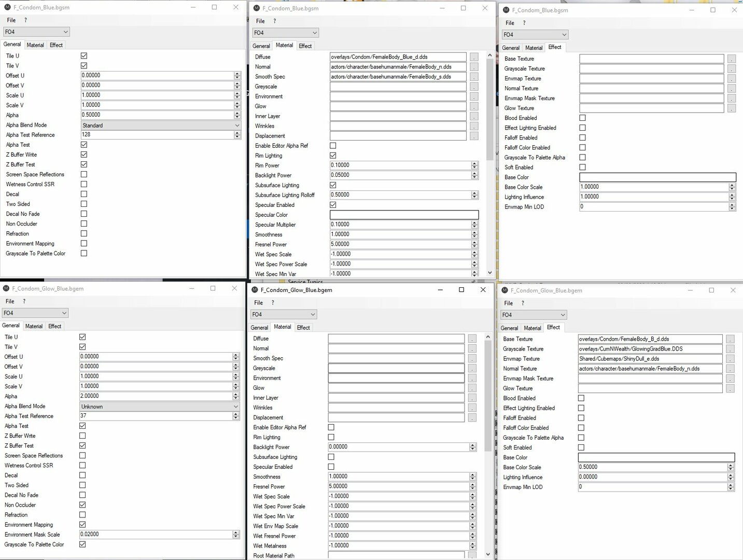The image size is (743, 560).
Task: Open File menu in bgsm Effect window
Action: (x=510, y=23)
